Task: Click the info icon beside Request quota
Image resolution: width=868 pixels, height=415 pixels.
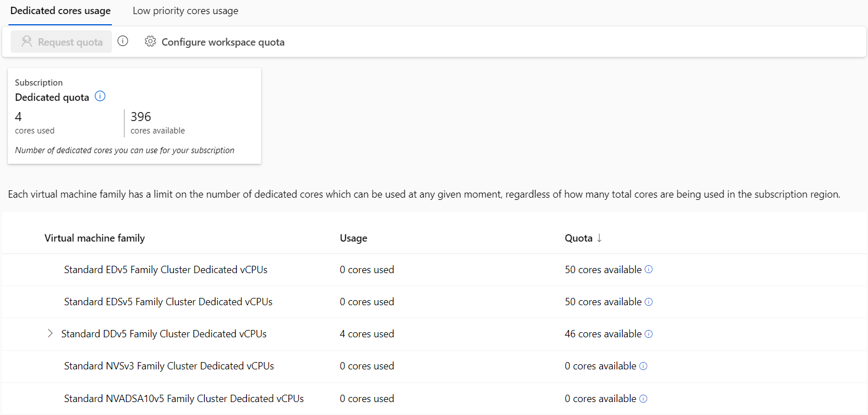Action: coord(123,41)
